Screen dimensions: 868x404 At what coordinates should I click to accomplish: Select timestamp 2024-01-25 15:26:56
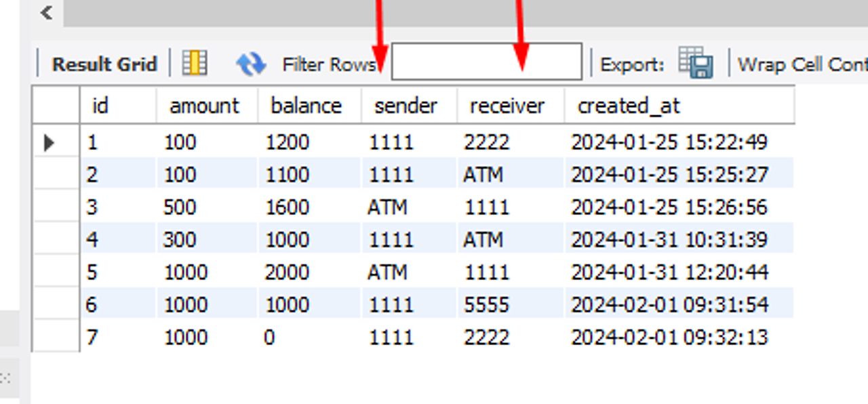tap(679, 207)
